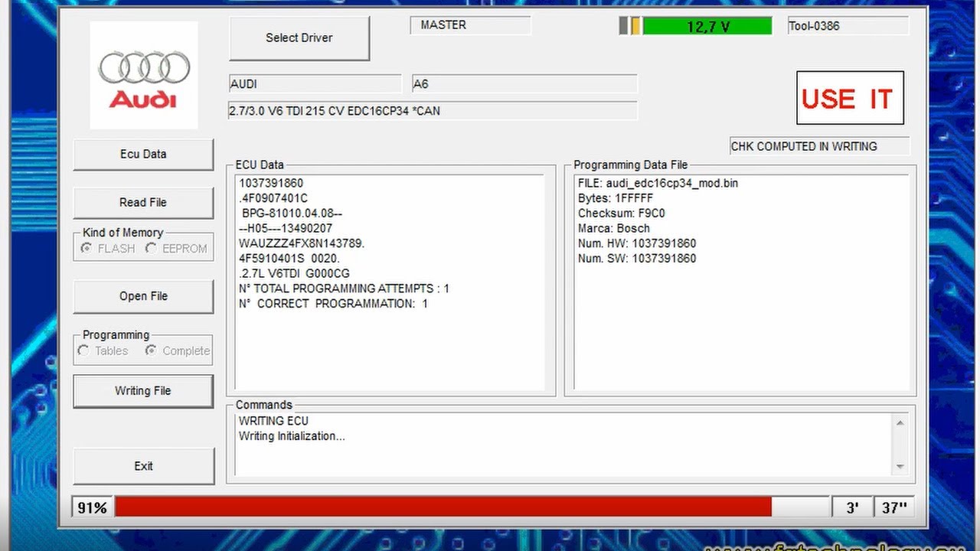The width and height of the screenshot is (980, 551).
Task: Select the --H05---13490207 line
Action: click(x=286, y=228)
